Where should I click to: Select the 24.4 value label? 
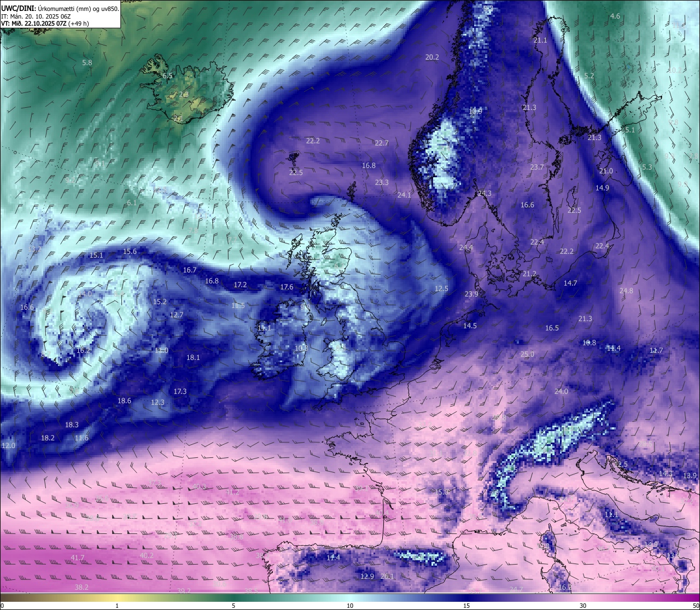point(466,248)
